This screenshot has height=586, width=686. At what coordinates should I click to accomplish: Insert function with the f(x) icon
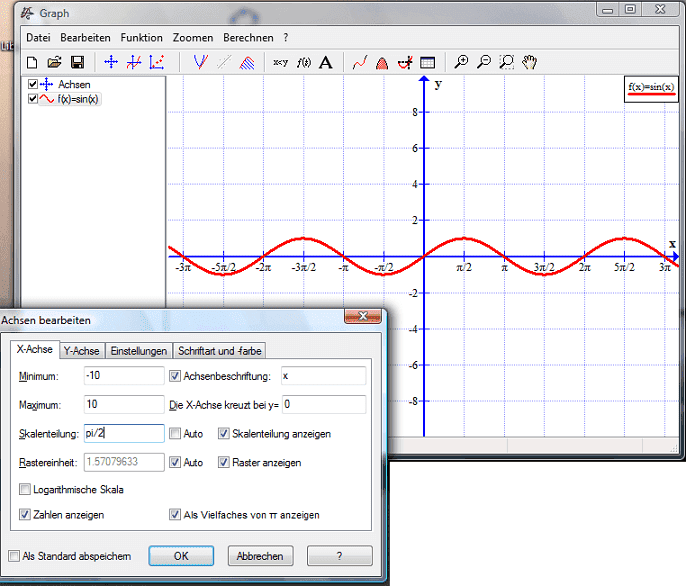tap(304, 62)
